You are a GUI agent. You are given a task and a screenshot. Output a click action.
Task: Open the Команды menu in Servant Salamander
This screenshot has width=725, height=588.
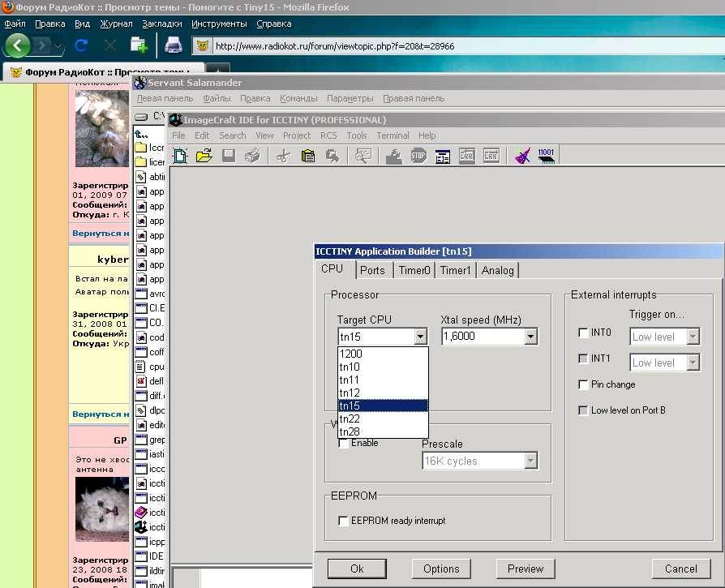coord(298,98)
